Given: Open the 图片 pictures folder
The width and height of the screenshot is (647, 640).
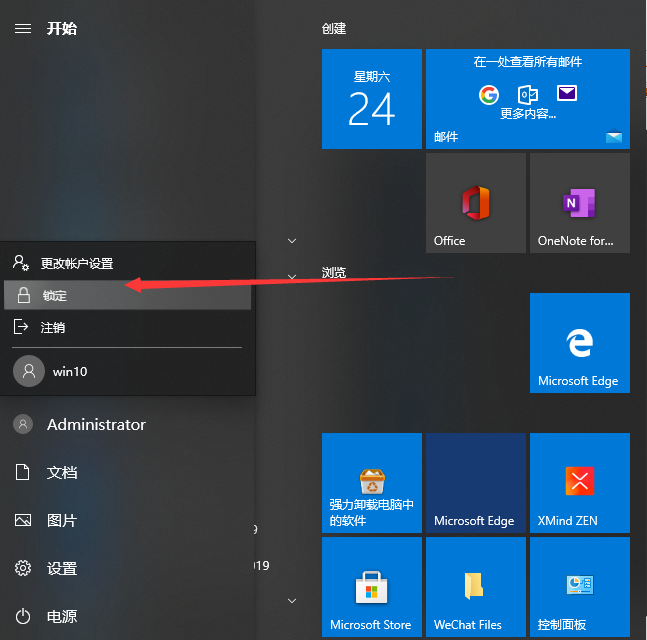Looking at the screenshot, I should tap(61, 521).
